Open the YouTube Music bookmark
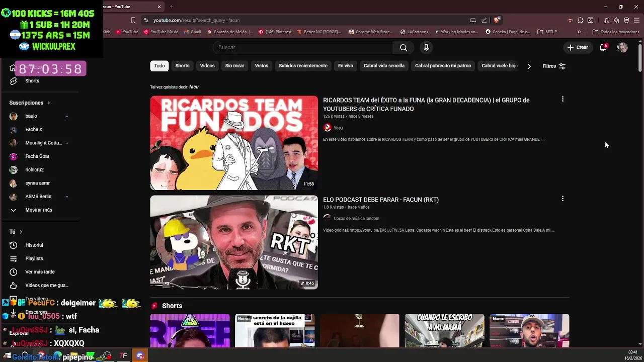The image size is (644, 362). [x=160, y=32]
